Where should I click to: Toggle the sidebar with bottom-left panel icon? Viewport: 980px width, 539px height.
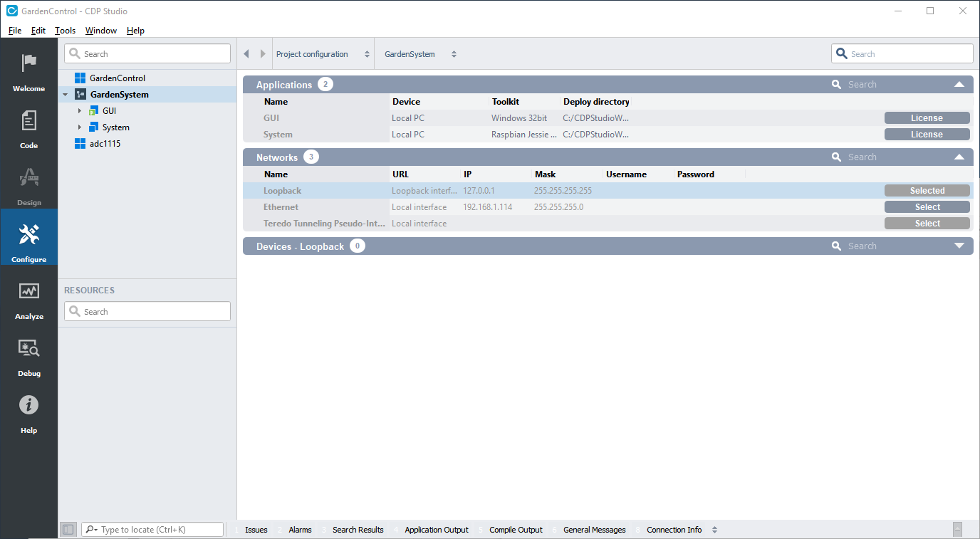68,530
